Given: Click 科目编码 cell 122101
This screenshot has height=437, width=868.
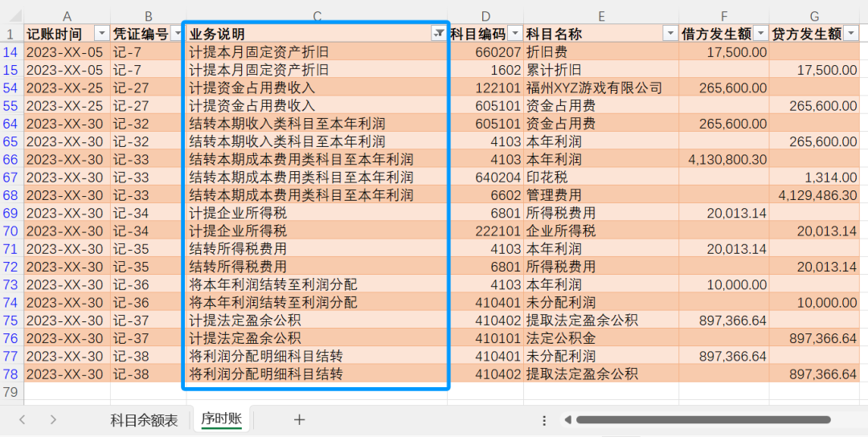Looking at the screenshot, I should click(485, 88).
